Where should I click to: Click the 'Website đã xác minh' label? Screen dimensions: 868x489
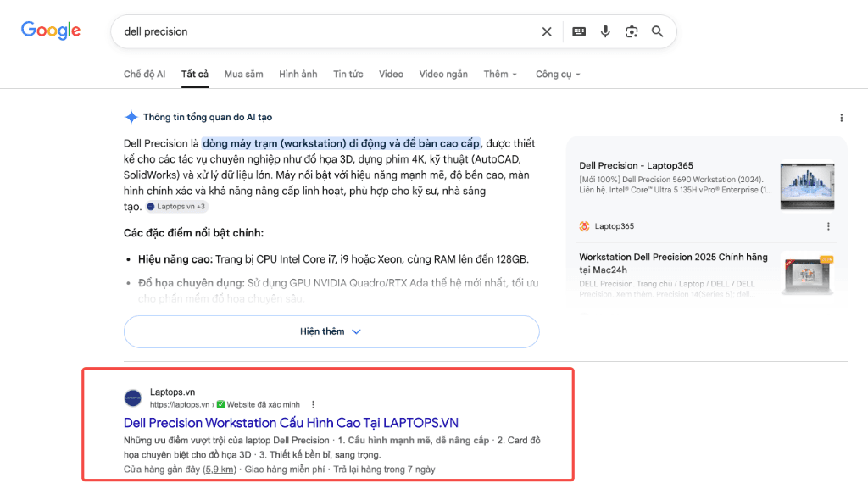tap(263, 404)
